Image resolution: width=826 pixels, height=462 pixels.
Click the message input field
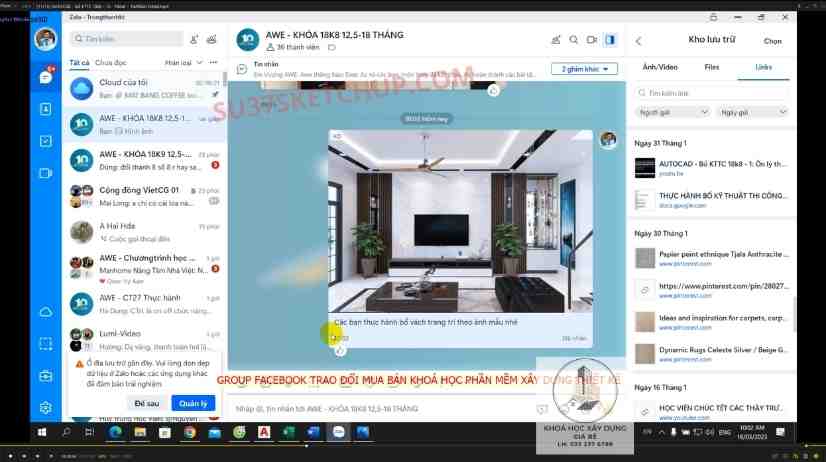[380, 409]
